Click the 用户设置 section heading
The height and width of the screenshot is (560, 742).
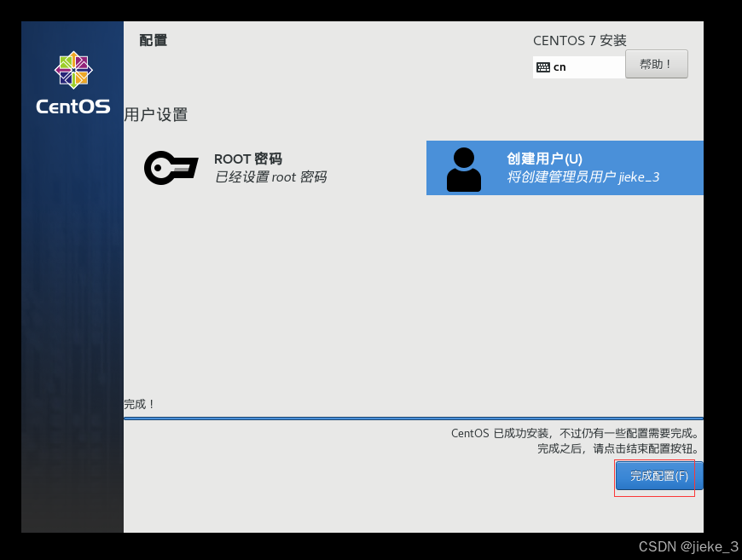tap(156, 114)
